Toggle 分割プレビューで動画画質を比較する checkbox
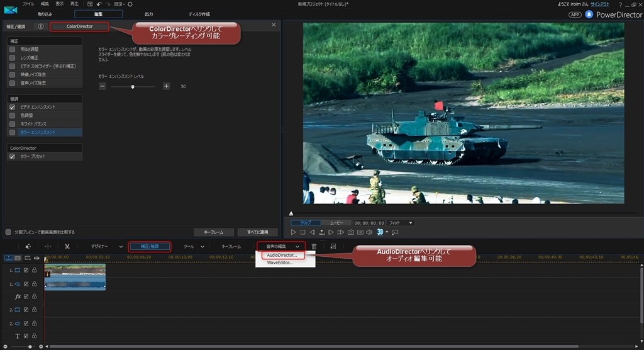644x350 pixels. [8, 232]
